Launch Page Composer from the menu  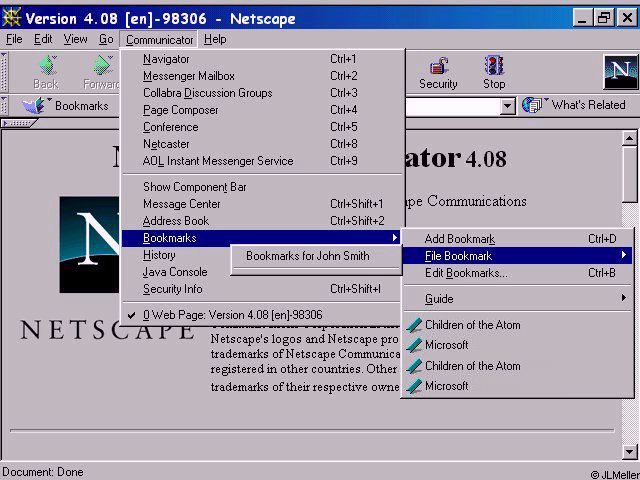pyautogui.click(x=261, y=110)
